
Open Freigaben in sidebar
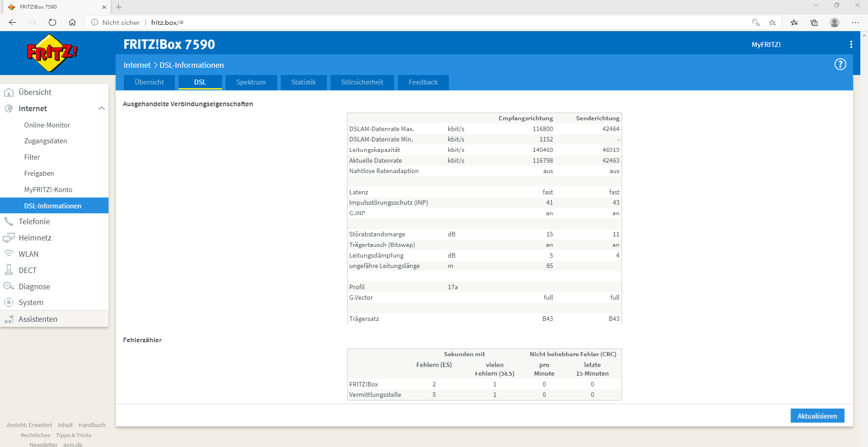pos(39,174)
